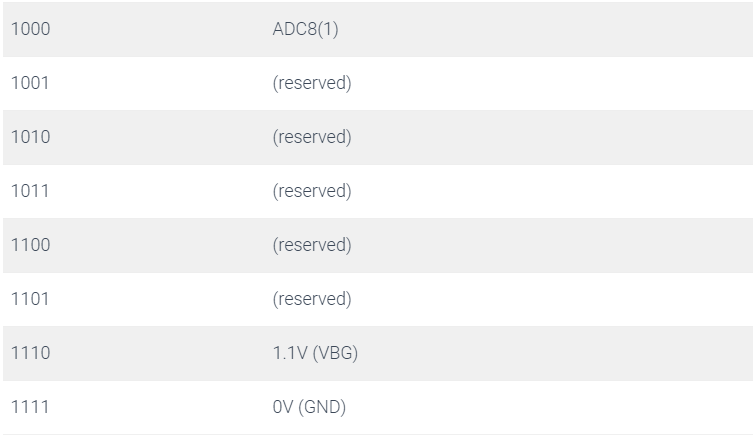Select the 0V (GND) entry
The height and width of the screenshot is (435, 755).
(309, 407)
